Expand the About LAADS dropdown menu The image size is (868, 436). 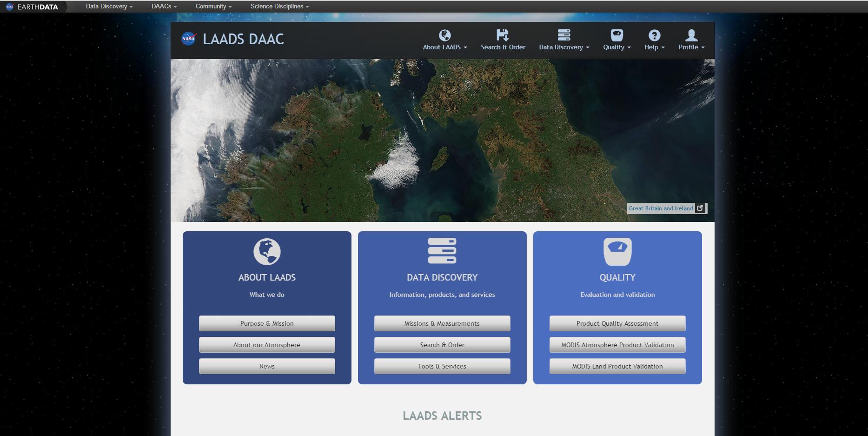(x=445, y=47)
